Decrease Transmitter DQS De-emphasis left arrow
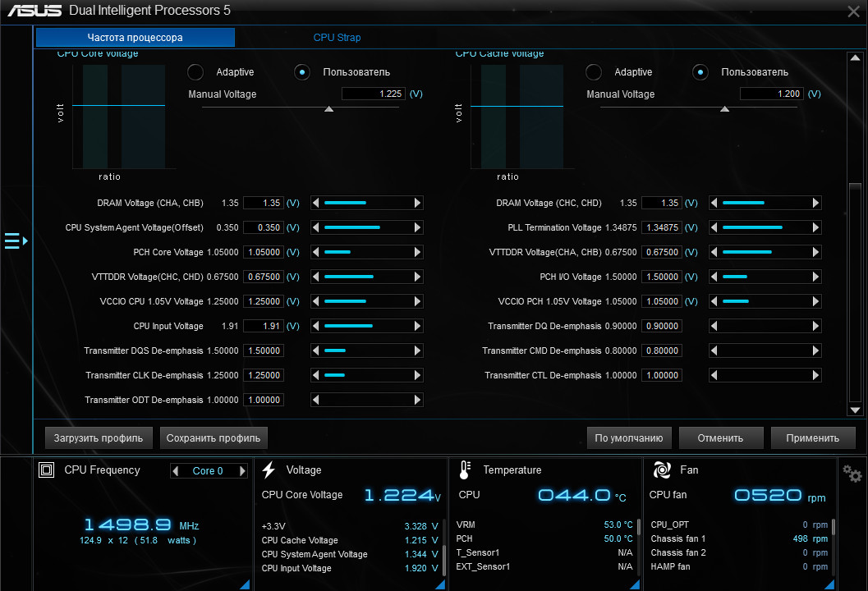The height and width of the screenshot is (591, 868). click(315, 350)
